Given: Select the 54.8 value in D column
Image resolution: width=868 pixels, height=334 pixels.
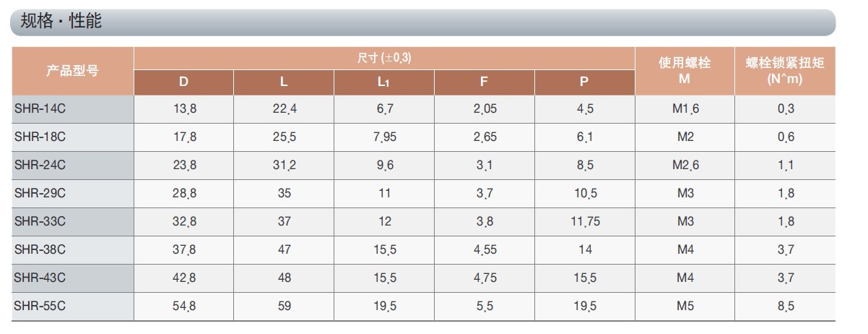Looking at the screenshot, I should click(x=183, y=307).
